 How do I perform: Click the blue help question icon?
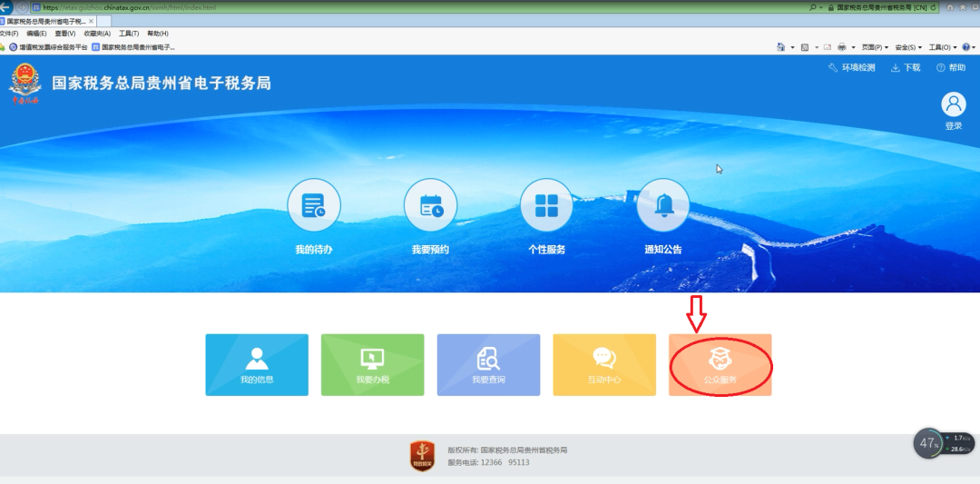[x=966, y=47]
